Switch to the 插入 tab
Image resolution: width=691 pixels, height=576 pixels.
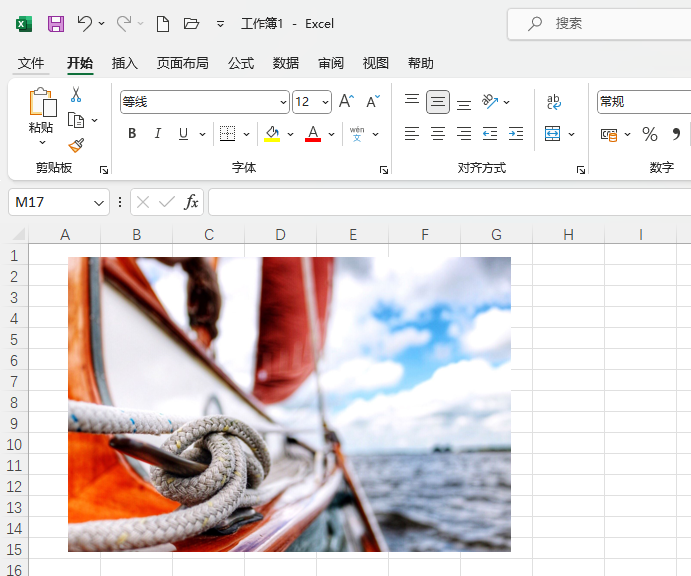(x=125, y=63)
